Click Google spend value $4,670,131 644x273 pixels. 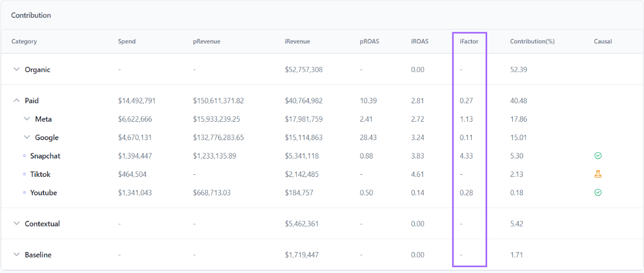pyautogui.click(x=135, y=138)
